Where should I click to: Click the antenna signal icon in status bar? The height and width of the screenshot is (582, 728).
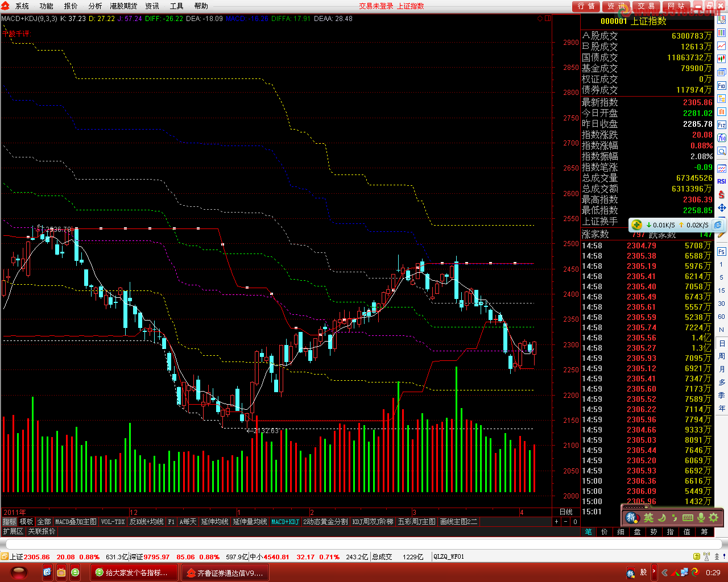706,556
